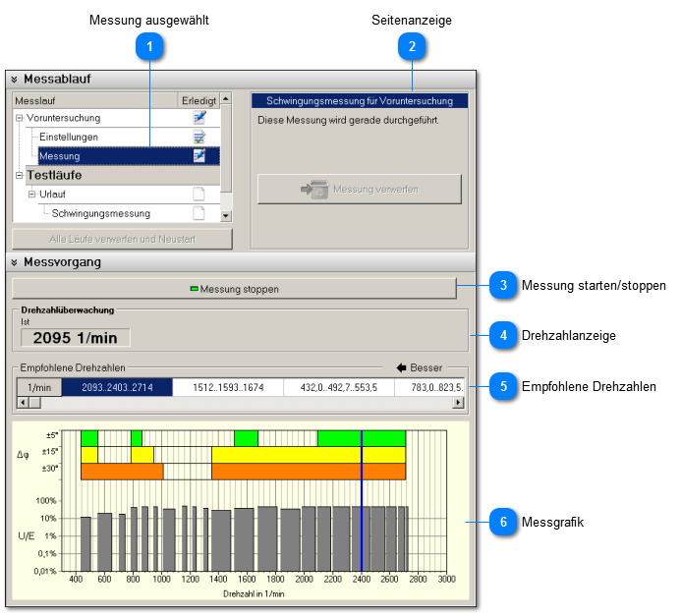The image size is (682, 616).
Task: Click the Messung verwerfen button
Action: pyautogui.click(x=359, y=189)
